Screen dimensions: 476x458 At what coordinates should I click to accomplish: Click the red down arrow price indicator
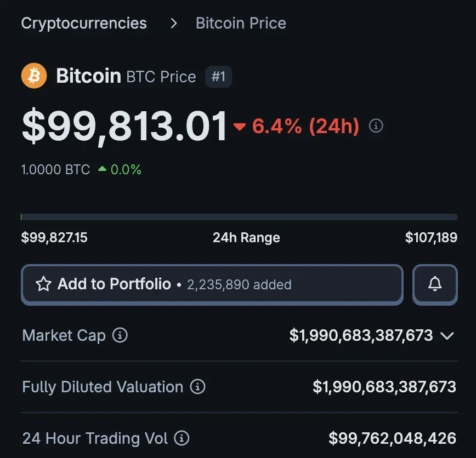(x=239, y=127)
